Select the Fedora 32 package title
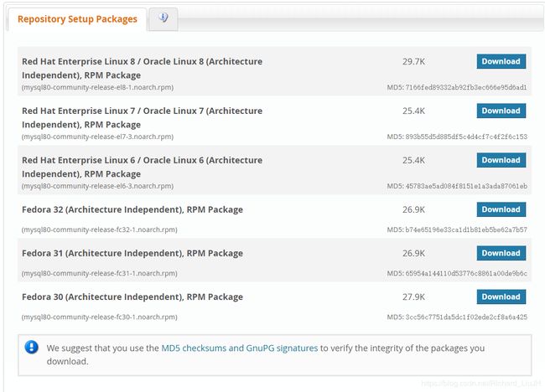545x392 pixels. (132, 209)
